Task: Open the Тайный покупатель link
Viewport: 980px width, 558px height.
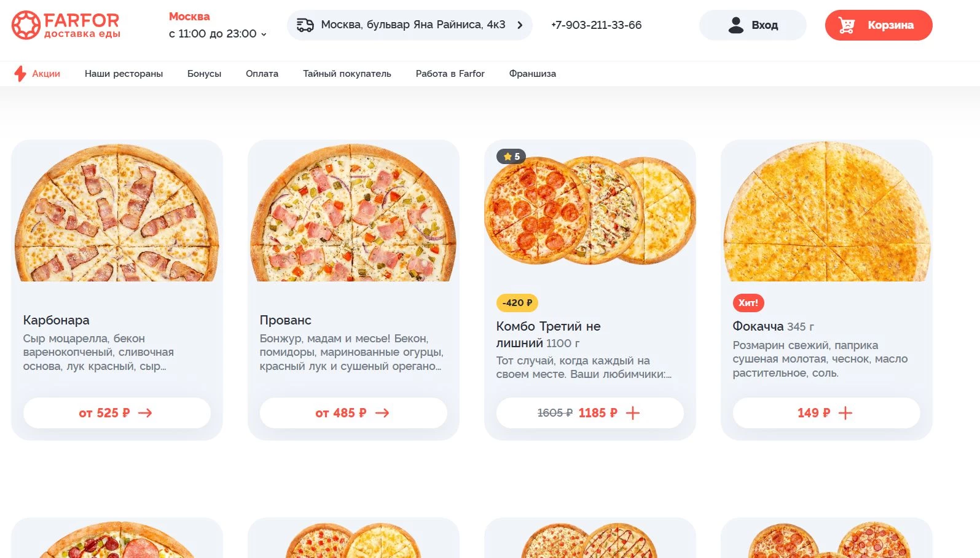Action: tap(347, 74)
